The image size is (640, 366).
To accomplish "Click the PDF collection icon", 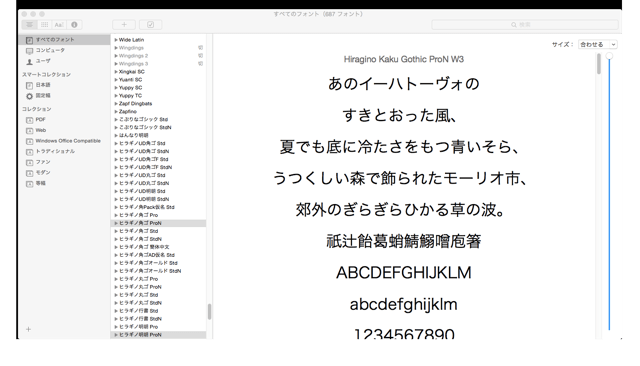I will tap(29, 120).
